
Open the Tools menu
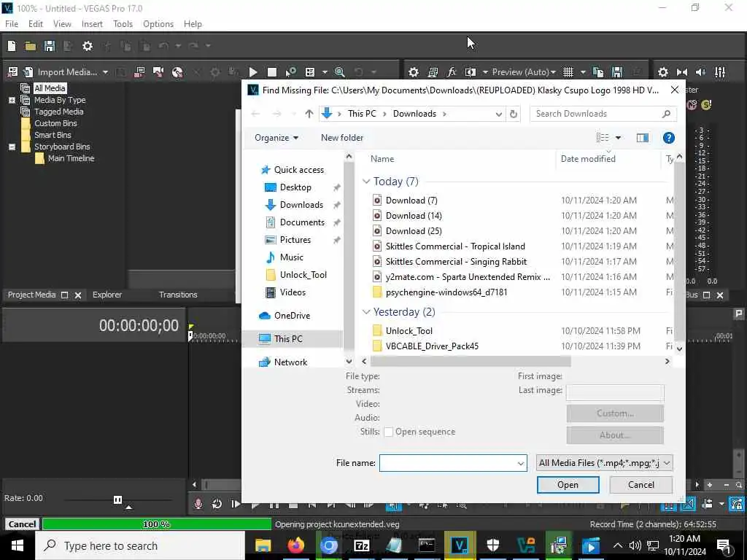(x=123, y=24)
